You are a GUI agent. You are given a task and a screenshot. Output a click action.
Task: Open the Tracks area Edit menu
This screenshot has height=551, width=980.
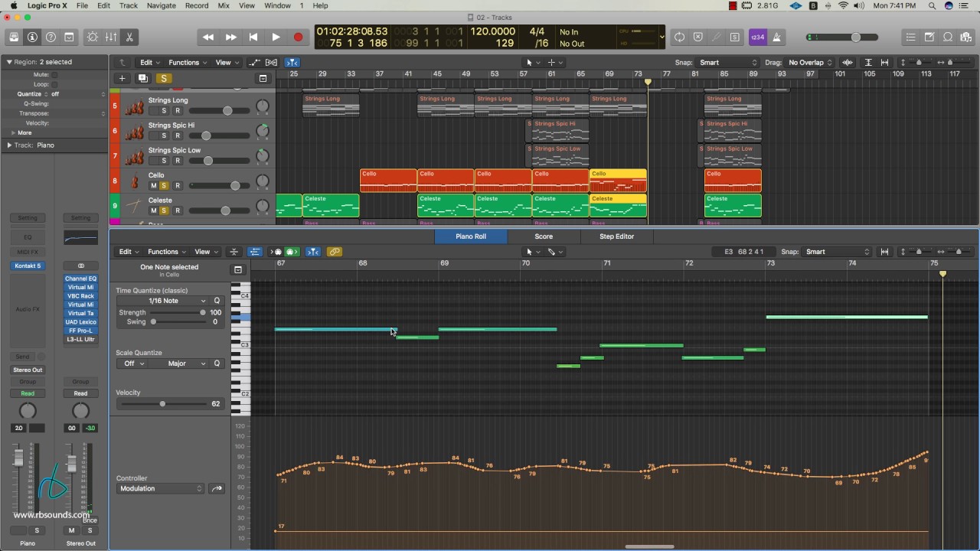pos(148,63)
